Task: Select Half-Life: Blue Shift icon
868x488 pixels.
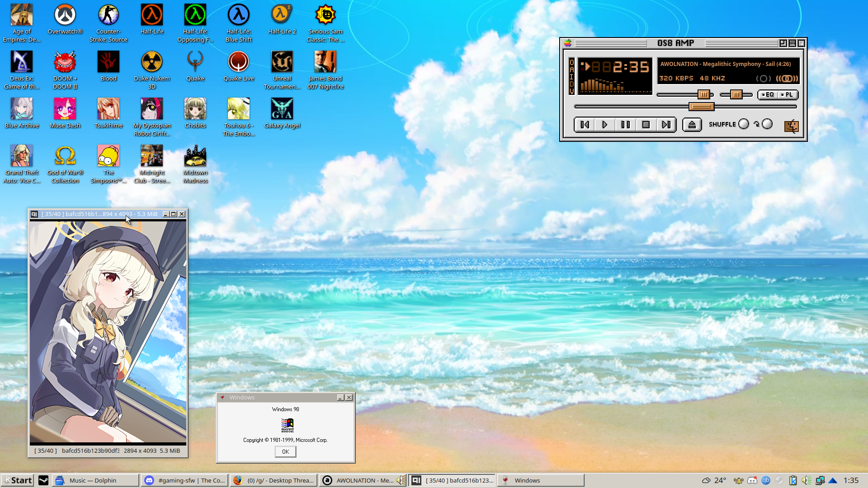Action: point(239,23)
